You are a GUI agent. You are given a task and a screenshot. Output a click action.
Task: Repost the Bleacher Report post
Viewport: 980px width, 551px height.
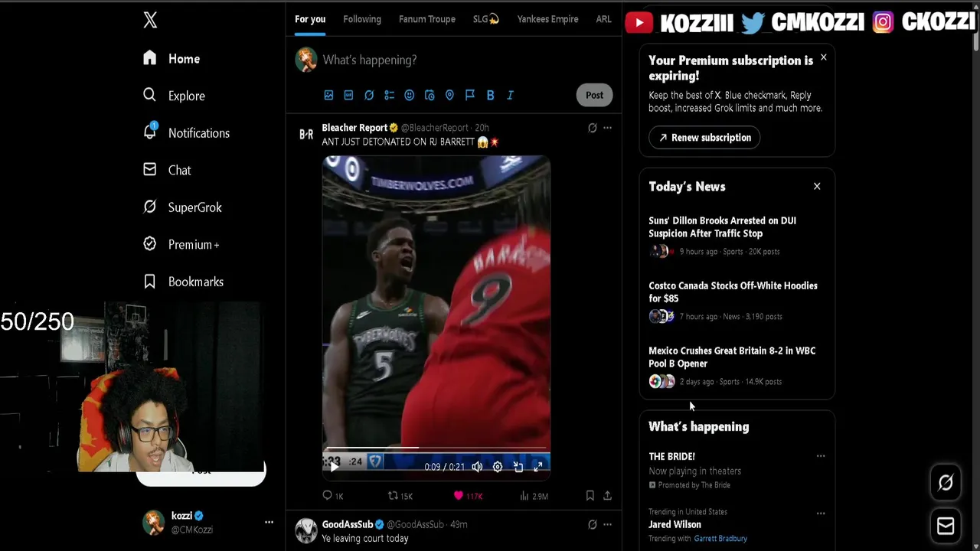click(x=400, y=496)
